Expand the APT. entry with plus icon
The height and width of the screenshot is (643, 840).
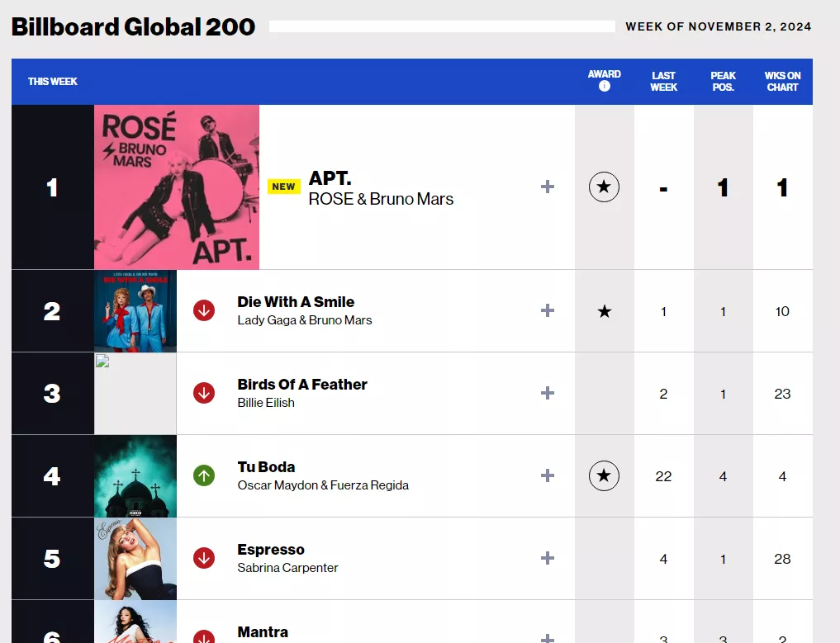point(548,187)
